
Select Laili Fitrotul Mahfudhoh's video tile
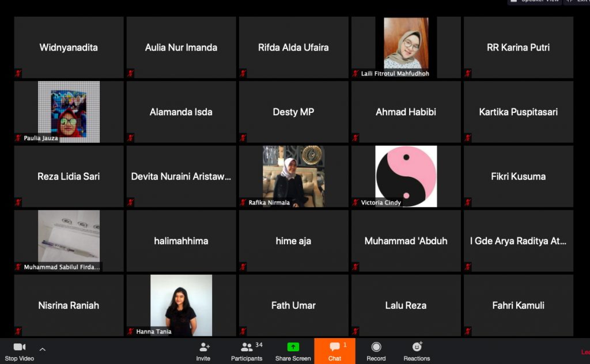tap(406, 44)
